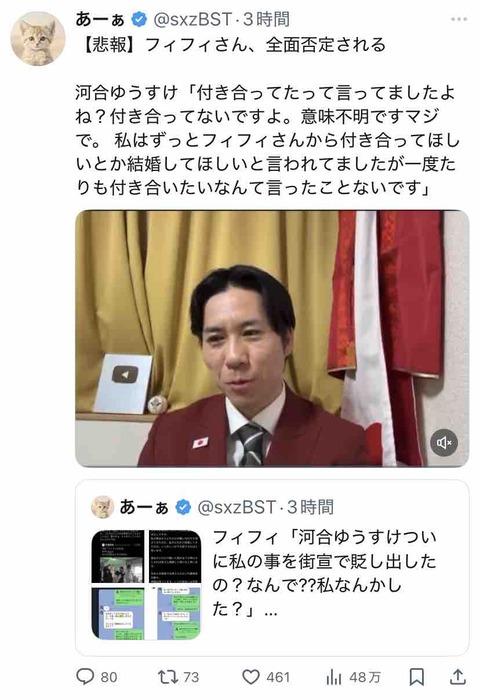480x700 pixels.
Task: Click @sxzBST handle inside quoted post
Action: (x=237, y=507)
